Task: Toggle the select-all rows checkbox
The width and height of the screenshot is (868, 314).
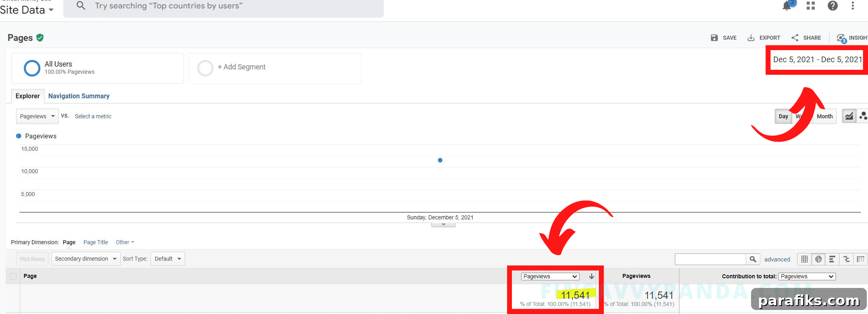Action: pyautogui.click(x=13, y=276)
